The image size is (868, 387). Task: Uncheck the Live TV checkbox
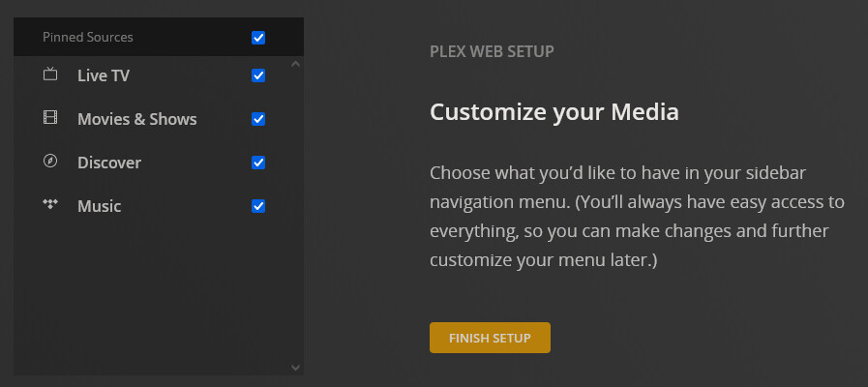click(258, 75)
